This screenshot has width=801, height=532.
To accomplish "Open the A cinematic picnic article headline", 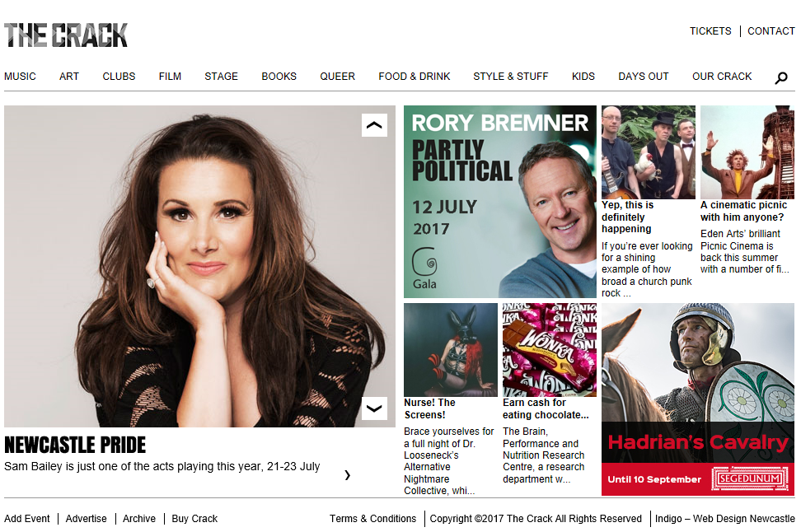I will (x=744, y=211).
